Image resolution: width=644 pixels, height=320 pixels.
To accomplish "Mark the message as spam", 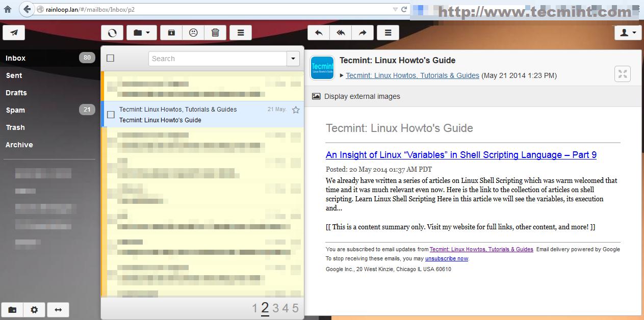I will 193,32.
